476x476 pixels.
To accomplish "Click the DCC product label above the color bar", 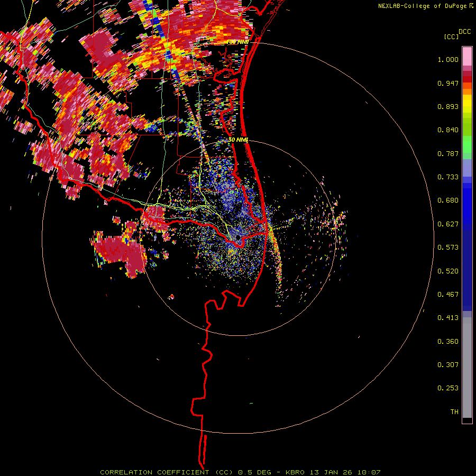I will pos(464,32).
